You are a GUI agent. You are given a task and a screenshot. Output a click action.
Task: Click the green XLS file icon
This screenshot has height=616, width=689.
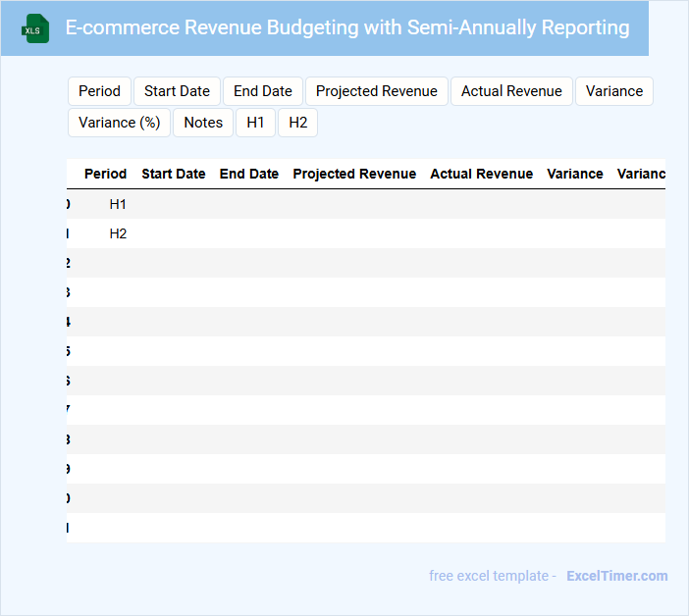pos(34,28)
